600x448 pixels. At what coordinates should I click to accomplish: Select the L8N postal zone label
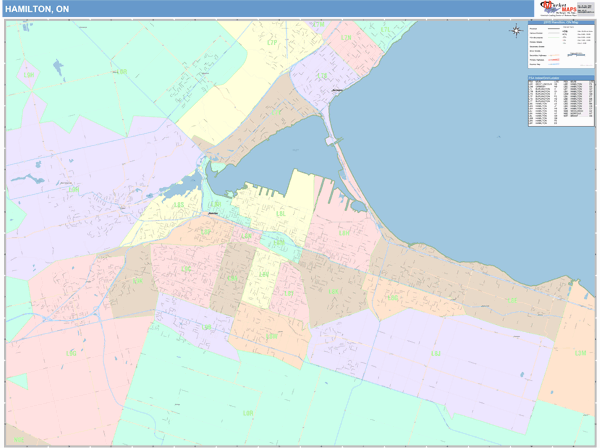pos(246,236)
